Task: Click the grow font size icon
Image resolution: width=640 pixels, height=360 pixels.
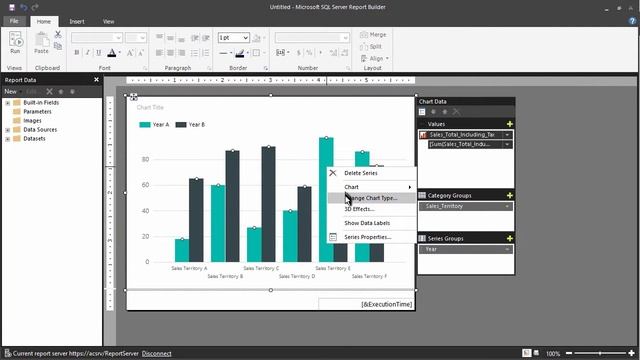Action: [130, 53]
